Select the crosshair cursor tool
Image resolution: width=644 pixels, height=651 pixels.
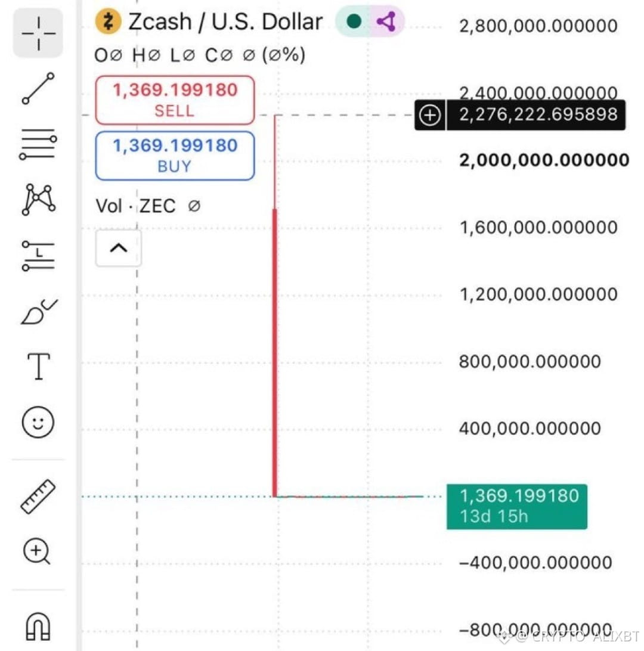pyautogui.click(x=38, y=33)
